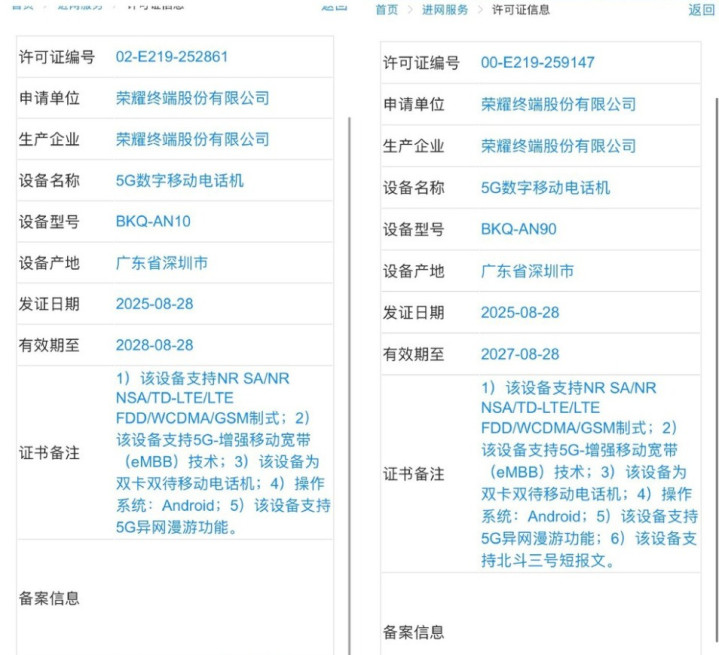Click issue date 2025-08-28 in left panel

click(155, 304)
